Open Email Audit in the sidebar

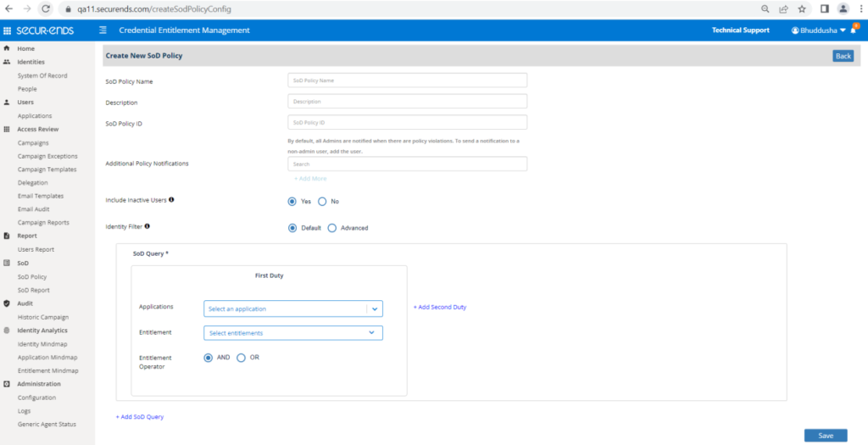click(33, 209)
